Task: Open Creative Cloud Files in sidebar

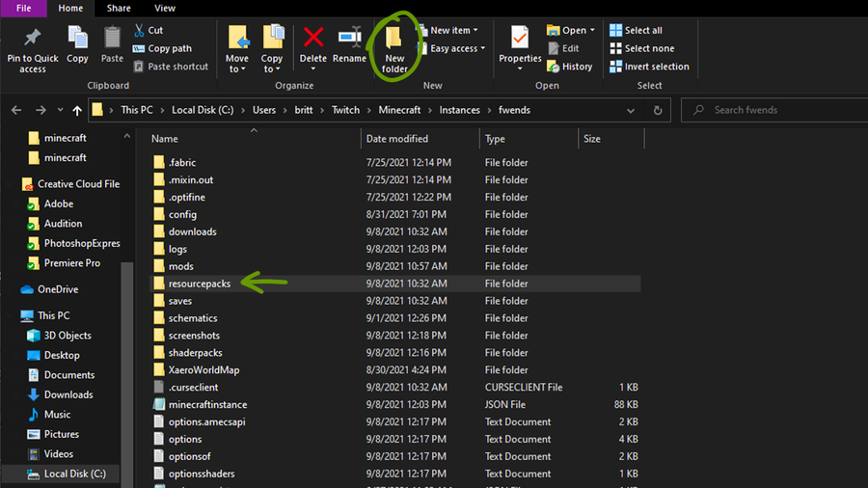Action: (x=70, y=184)
